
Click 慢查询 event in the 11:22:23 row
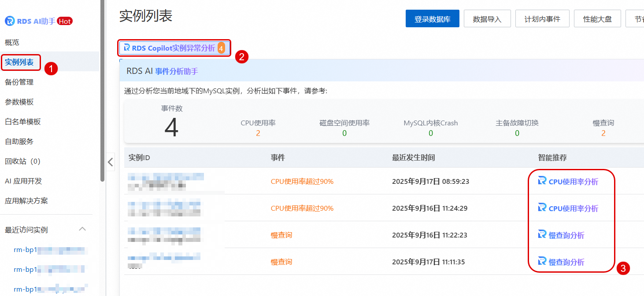click(281, 235)
